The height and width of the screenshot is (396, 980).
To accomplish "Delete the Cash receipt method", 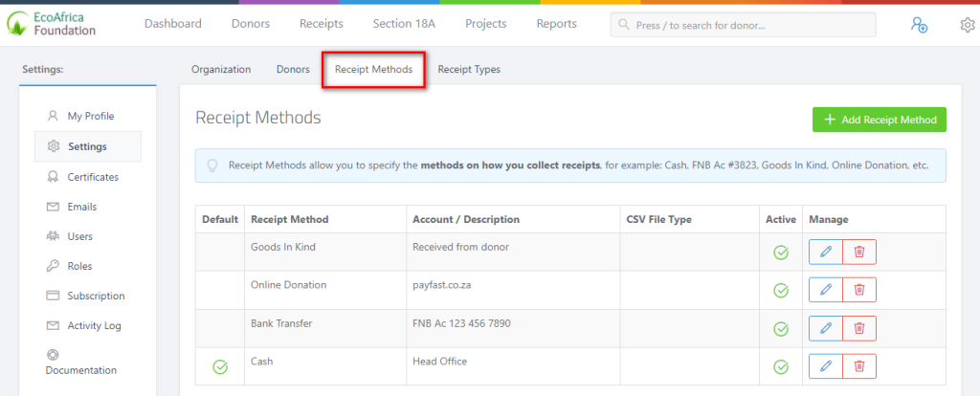I will point(859,366).
